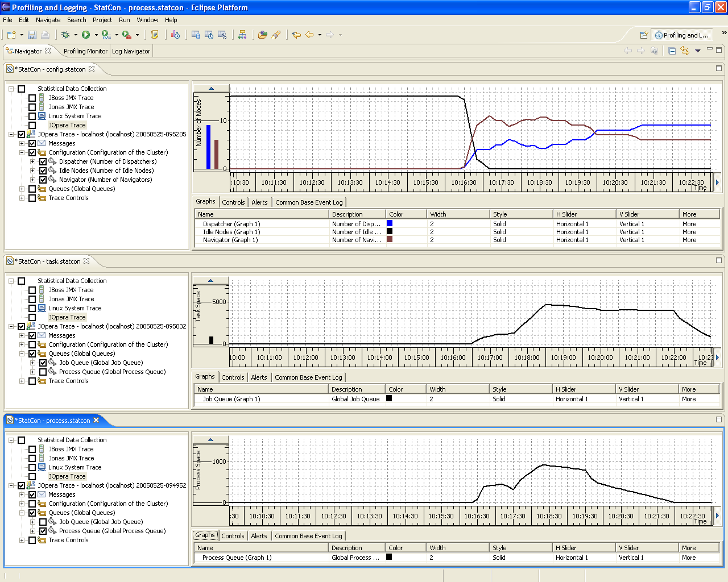Expand the Dispatcher (Number of Dispatchers) node

tap(32, 161)
